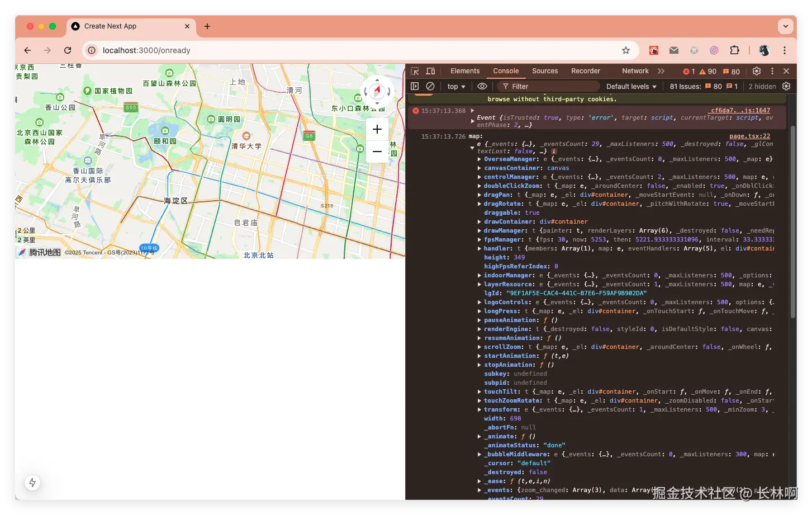This screenshot has height=515, width=812.
Task: Click the lgId value string
Action: tap(576, 293)
